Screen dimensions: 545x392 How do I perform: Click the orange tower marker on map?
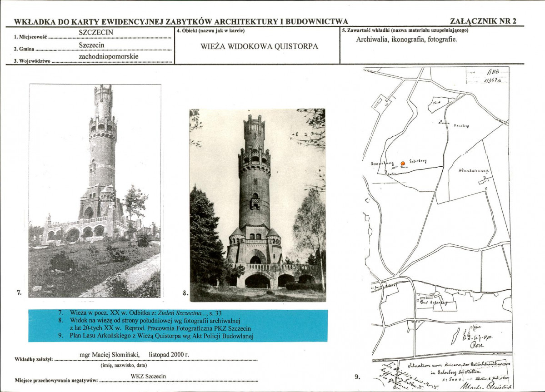pyautogui.click(x=403, y=164)
